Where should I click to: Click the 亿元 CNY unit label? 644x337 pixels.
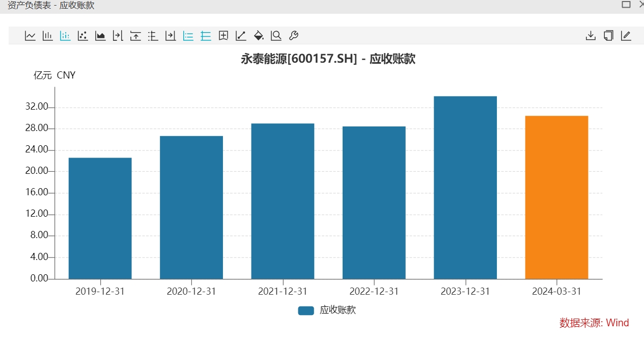coord(54,75)
